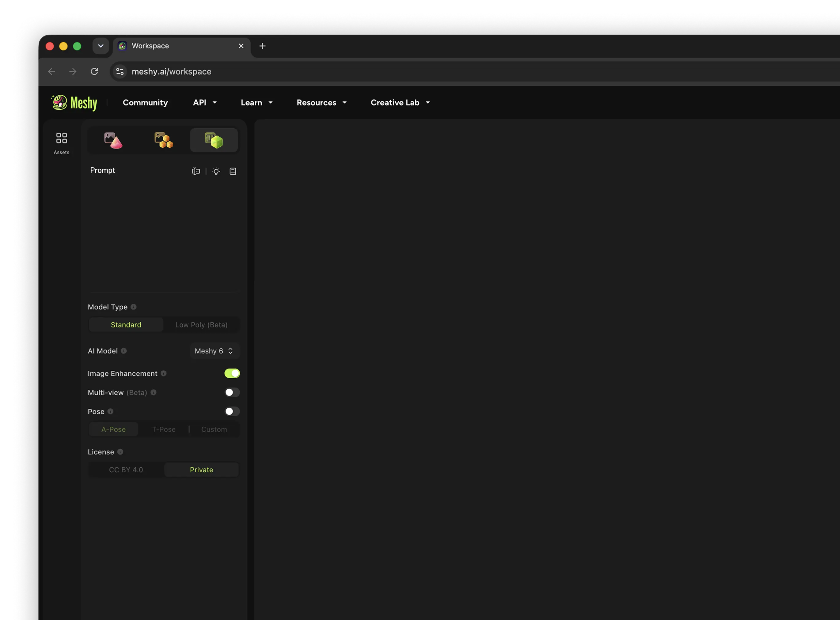Image resolution: width=840 pixels, height=620 pixels.
Task: Close the Workspace tab
Action: (241, 46)
